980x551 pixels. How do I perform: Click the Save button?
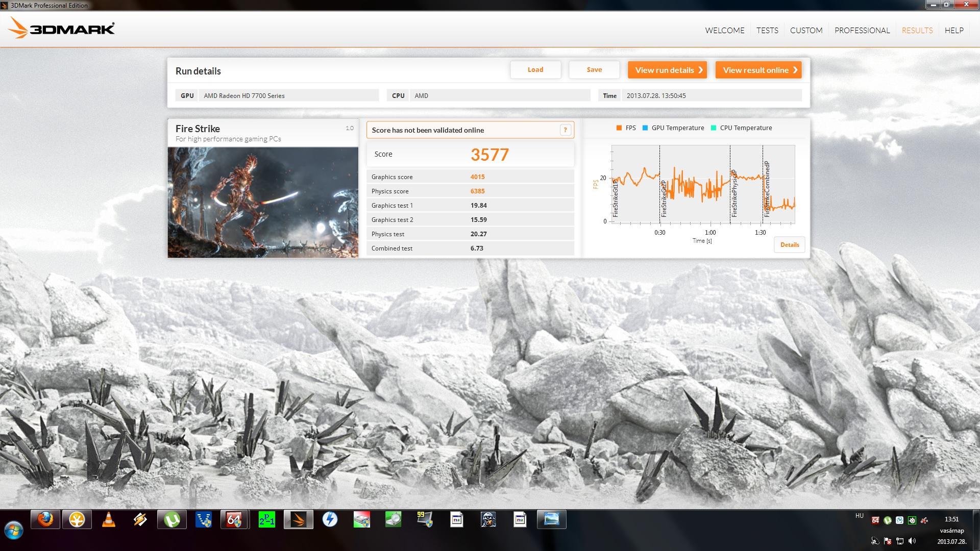[x=594, y=70]
